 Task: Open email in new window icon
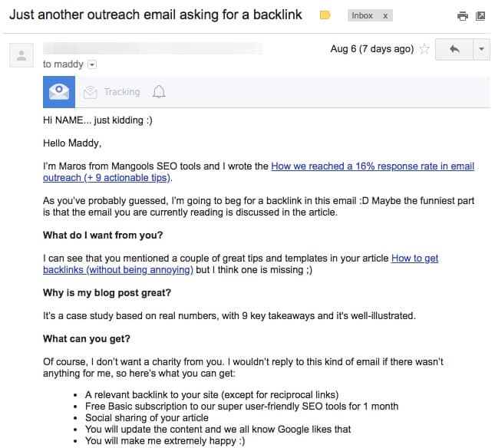click(x=480, y=16)
